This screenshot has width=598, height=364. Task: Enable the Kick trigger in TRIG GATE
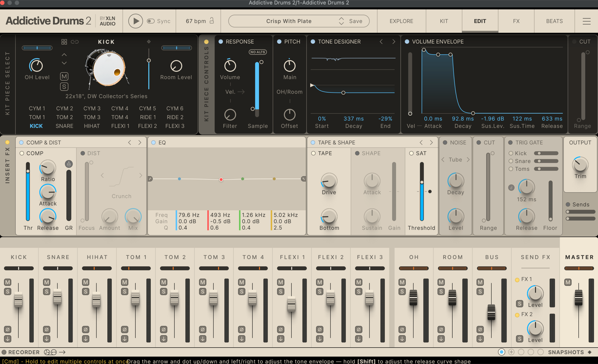[511, 153]
